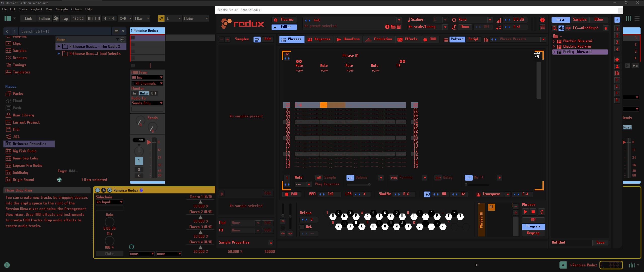Screen dimensions: 644x272
Task: Toggle preview speaker icon in instrument browser
Action: click(561, 28)
